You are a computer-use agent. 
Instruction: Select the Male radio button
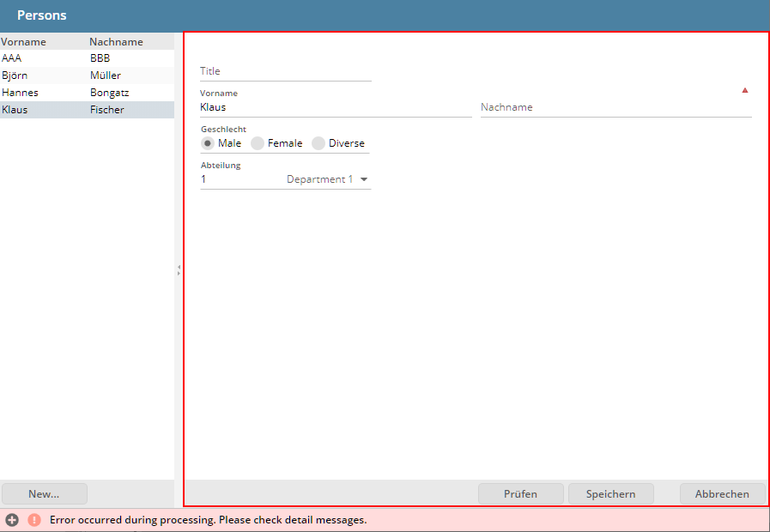click(x=208, y=143)
